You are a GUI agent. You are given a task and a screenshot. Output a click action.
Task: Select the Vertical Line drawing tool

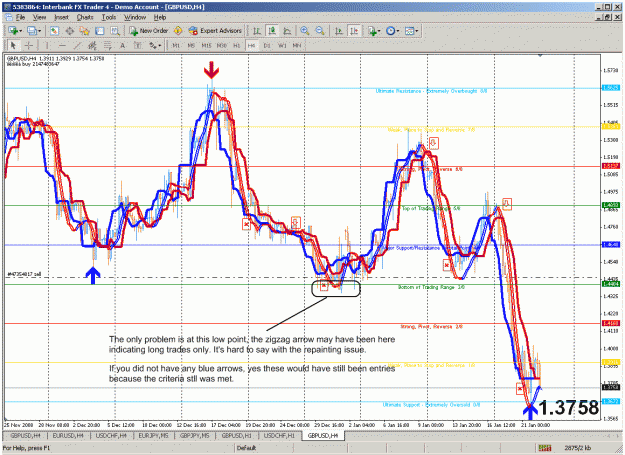pyautogui.click(x=47, y=45)
